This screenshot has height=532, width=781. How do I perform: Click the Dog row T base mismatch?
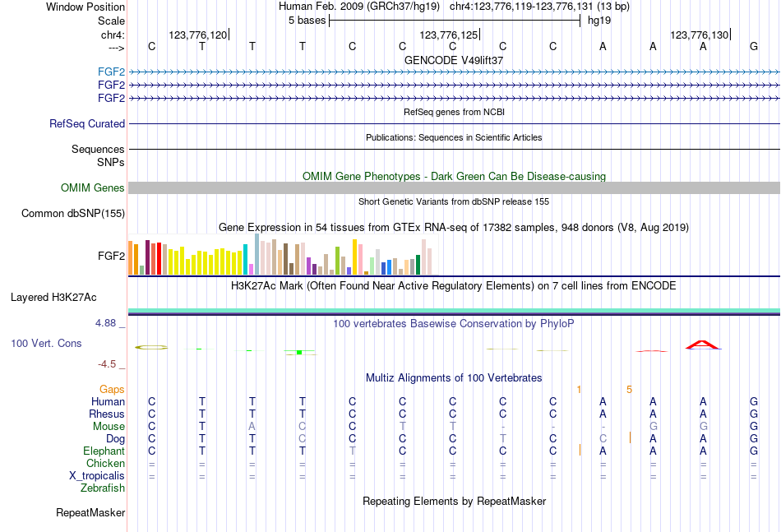[502, 439]
